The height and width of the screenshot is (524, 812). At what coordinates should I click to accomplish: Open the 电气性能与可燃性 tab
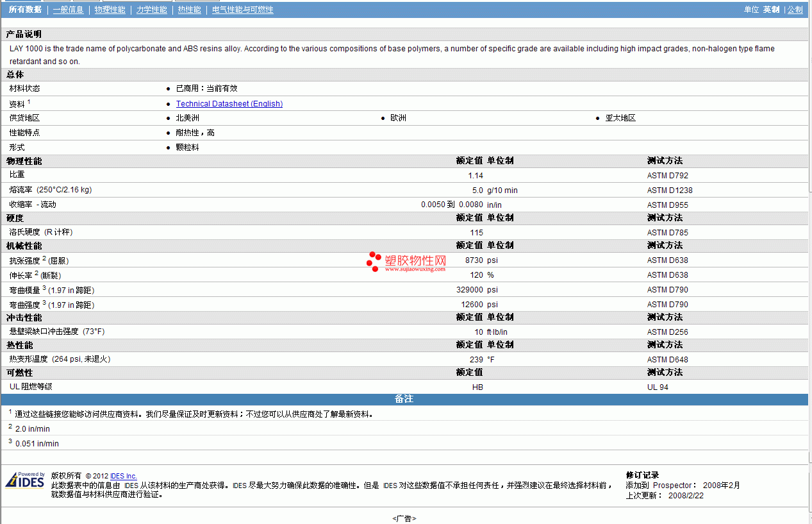coord(243,10)
